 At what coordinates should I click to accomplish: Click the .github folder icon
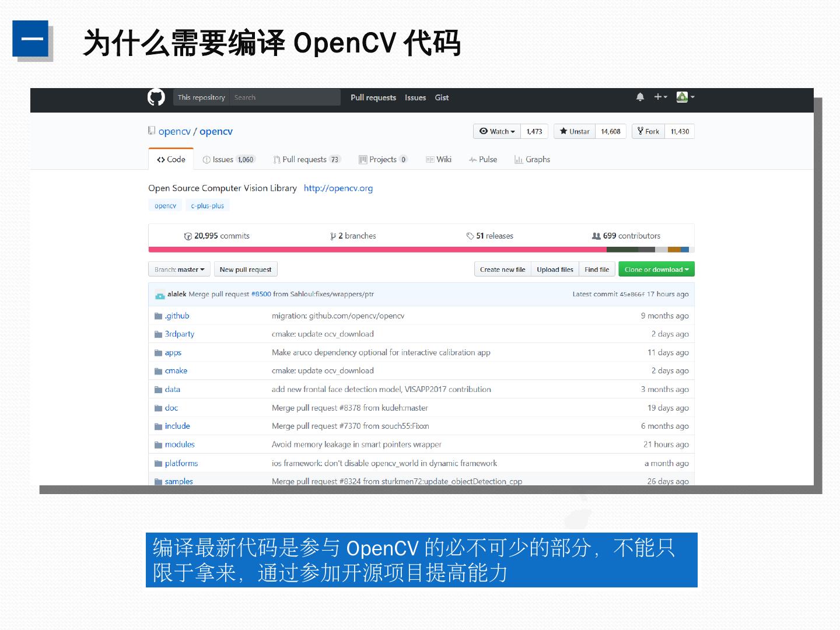pyautogui.click(x=158, y=316)
